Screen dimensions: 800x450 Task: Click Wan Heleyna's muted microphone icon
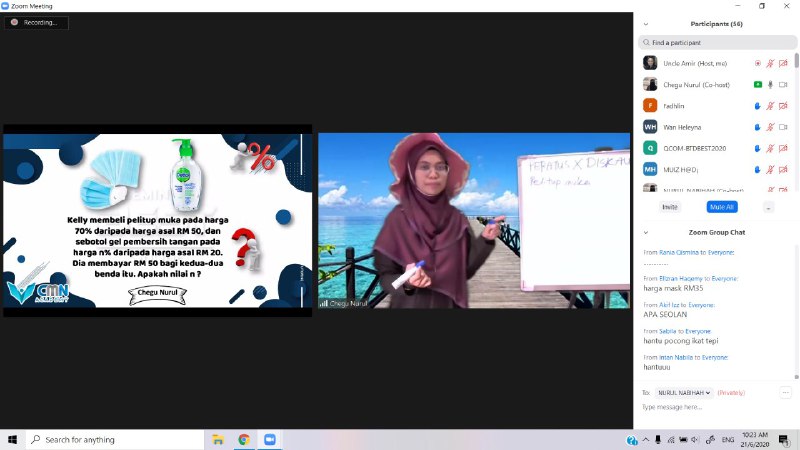click(x=770, y=127)
